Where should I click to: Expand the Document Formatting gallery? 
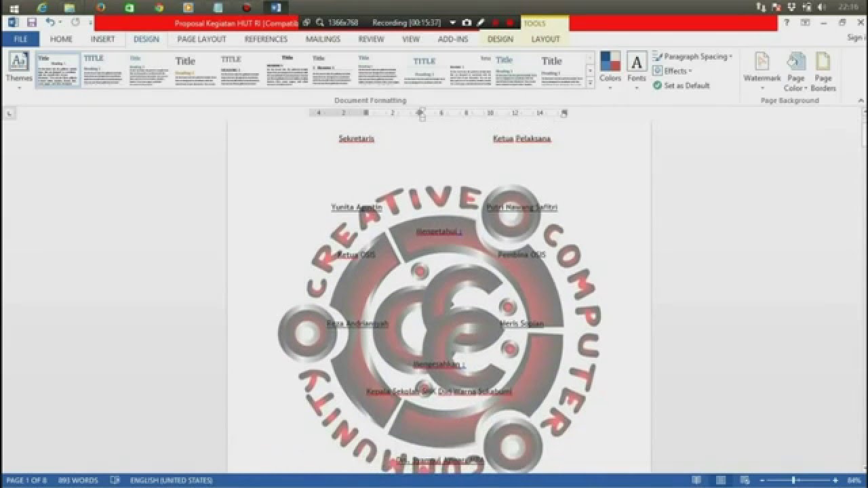[x=590, y=83]
